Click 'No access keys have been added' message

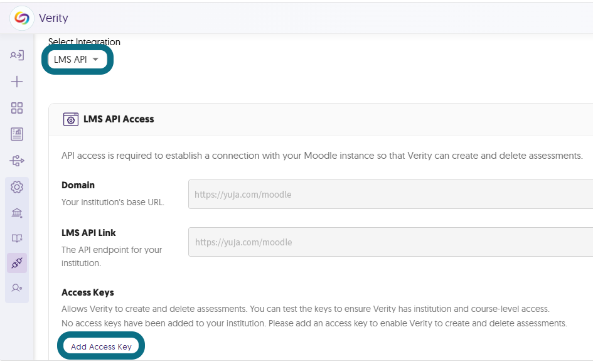(314, 323)
